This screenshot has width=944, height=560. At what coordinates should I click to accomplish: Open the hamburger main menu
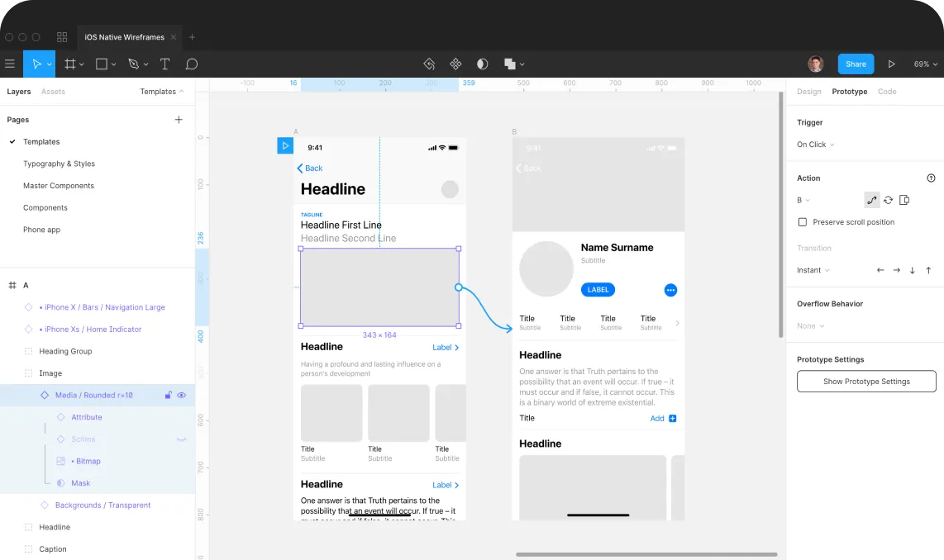pos(10,64)
